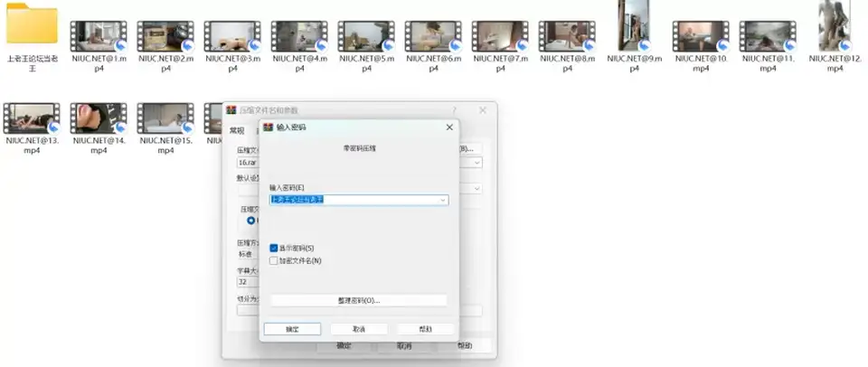Click WinRAR icon in 压缩文件名和参数 title bar

[231, 110]
